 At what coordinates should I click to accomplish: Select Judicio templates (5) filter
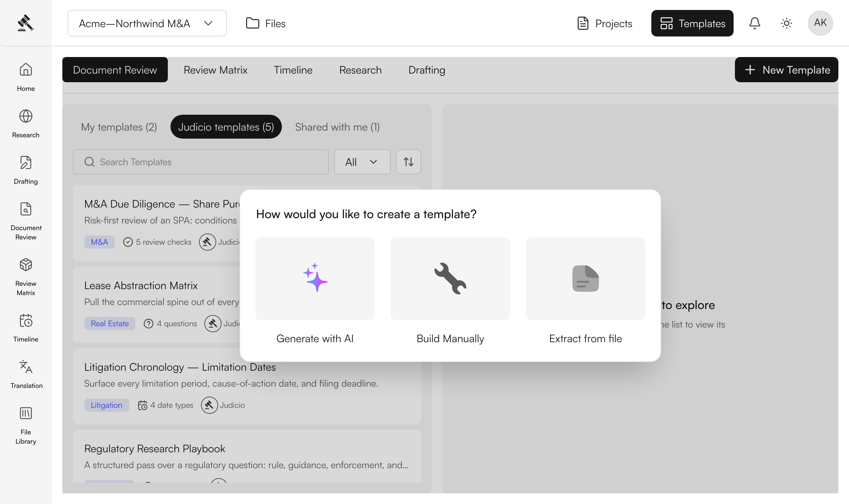(x=226, y=127)
